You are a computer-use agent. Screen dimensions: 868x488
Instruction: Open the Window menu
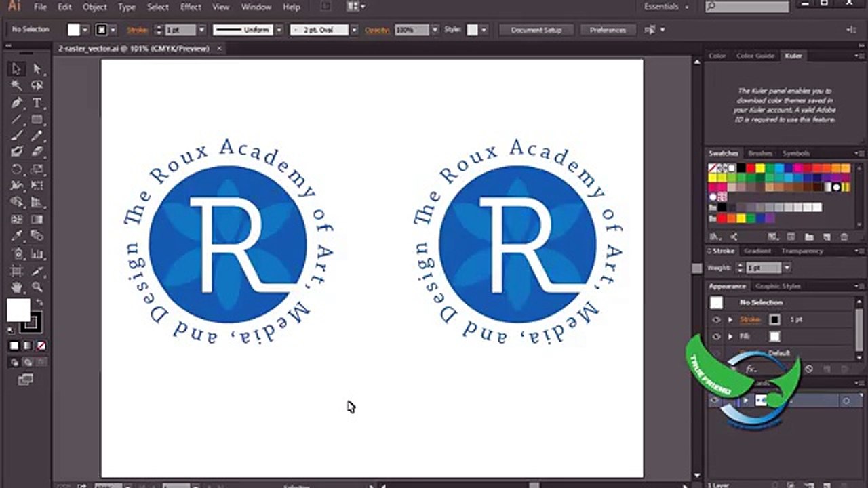pos(256,7)
